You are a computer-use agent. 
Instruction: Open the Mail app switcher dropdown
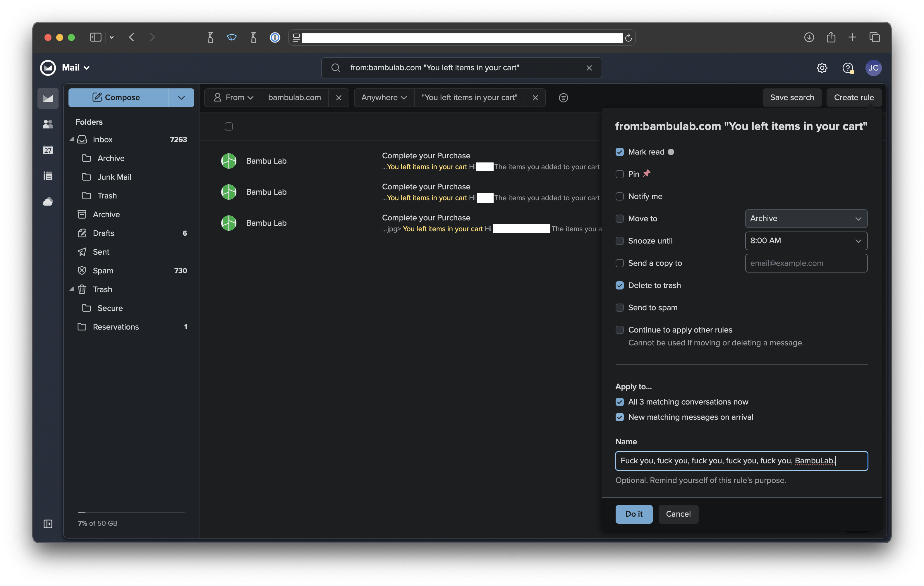76,68
